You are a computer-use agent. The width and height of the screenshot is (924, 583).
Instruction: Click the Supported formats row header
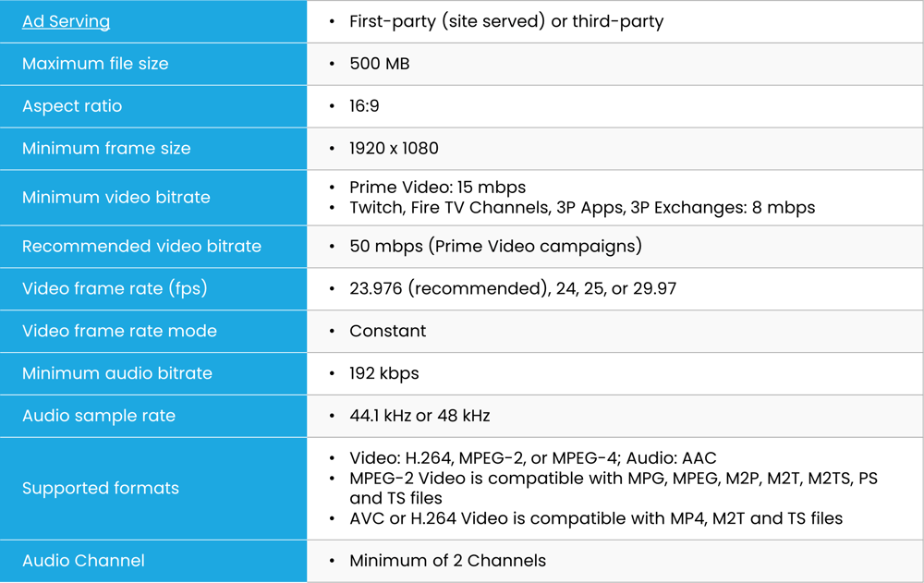[x=101, y=488]
